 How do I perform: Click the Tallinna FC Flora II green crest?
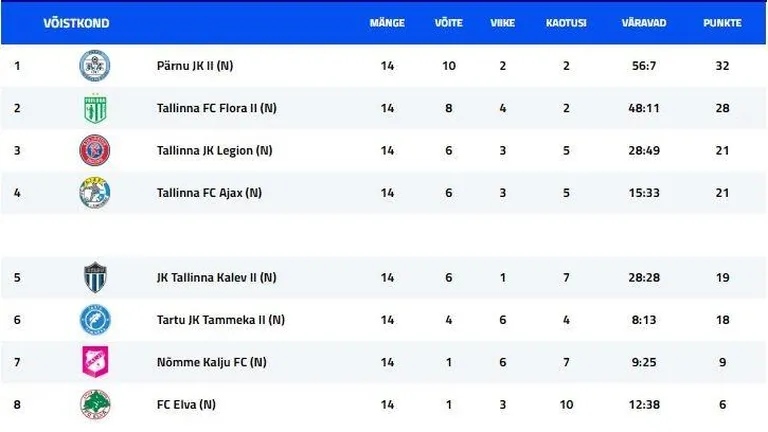(95, 108)
